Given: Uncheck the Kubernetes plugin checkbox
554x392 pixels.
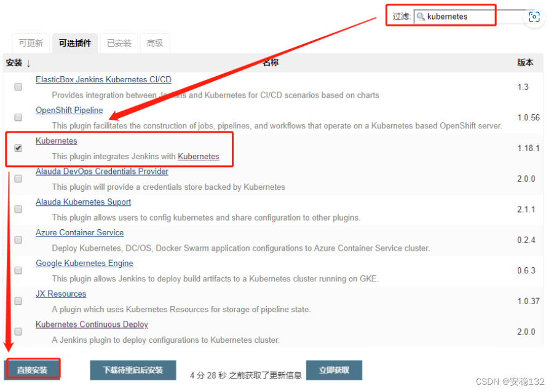Looking at the screenshot, I should pos(18,147).
